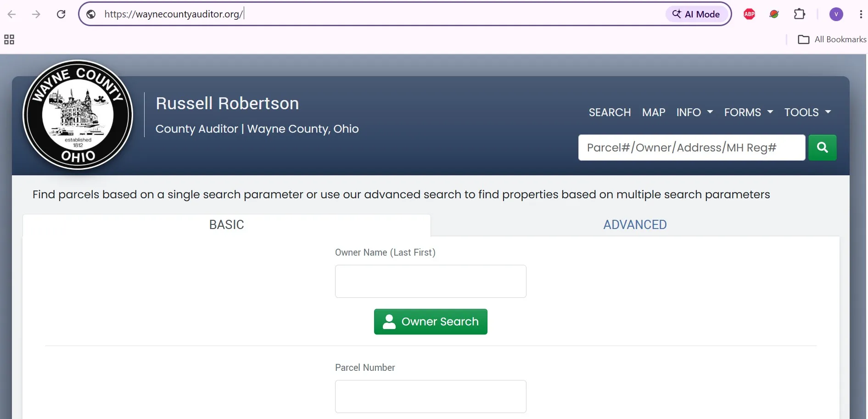868x419 pixels.
Task: Click the Owner Search button
Action: tap(431, 322)
